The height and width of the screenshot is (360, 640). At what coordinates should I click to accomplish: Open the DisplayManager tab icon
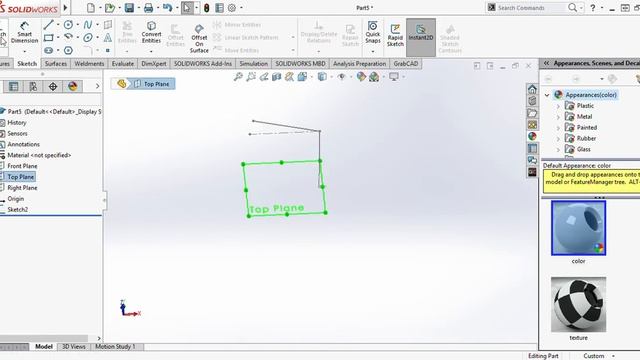tap(73, 86)
